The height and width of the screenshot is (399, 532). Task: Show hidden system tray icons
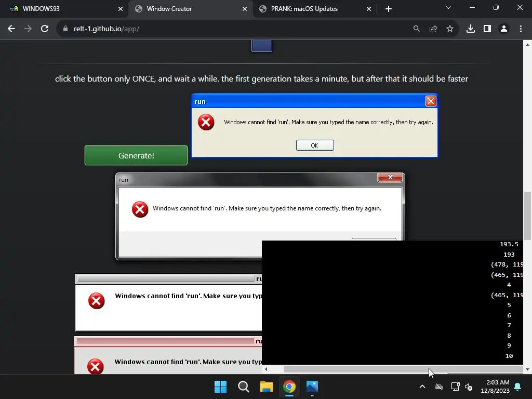(x=422, y=387)
